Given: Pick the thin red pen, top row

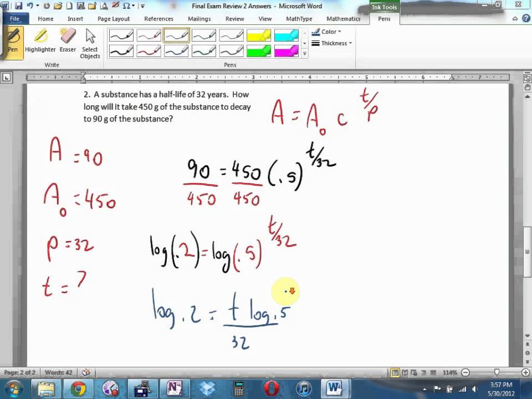Looking at the screenshot, I should point(149,35).
